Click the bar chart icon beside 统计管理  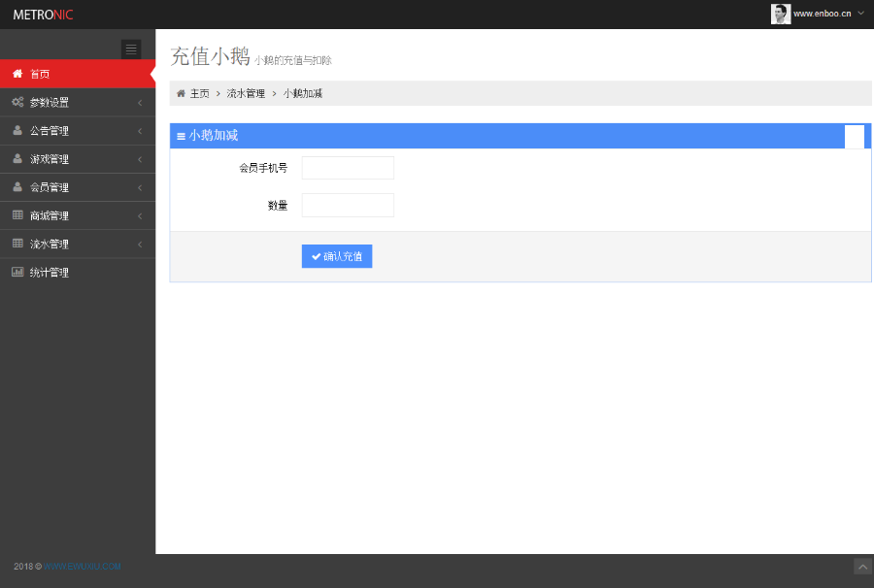(x=17, y=272)
